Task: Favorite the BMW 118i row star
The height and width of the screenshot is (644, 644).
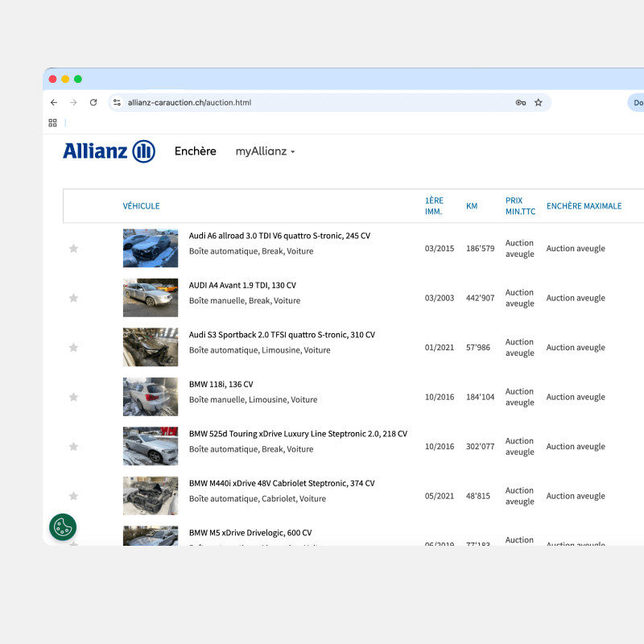Action: pos(73,397)
